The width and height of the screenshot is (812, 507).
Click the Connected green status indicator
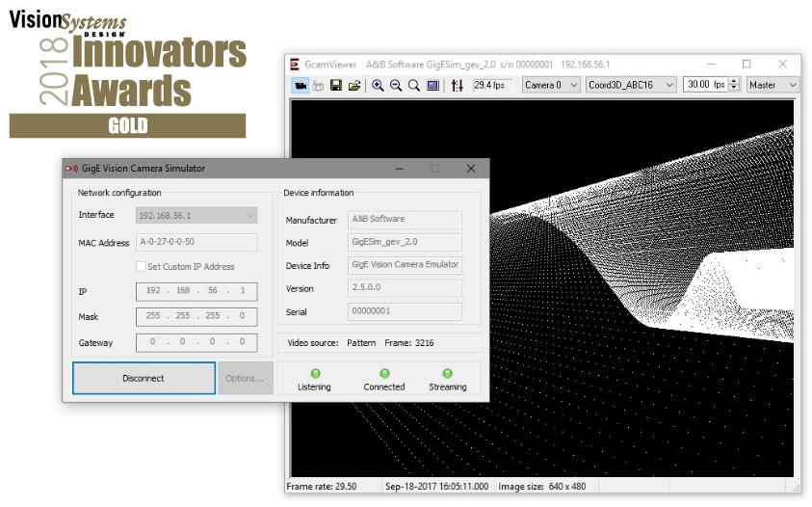(x=384, y=373)
